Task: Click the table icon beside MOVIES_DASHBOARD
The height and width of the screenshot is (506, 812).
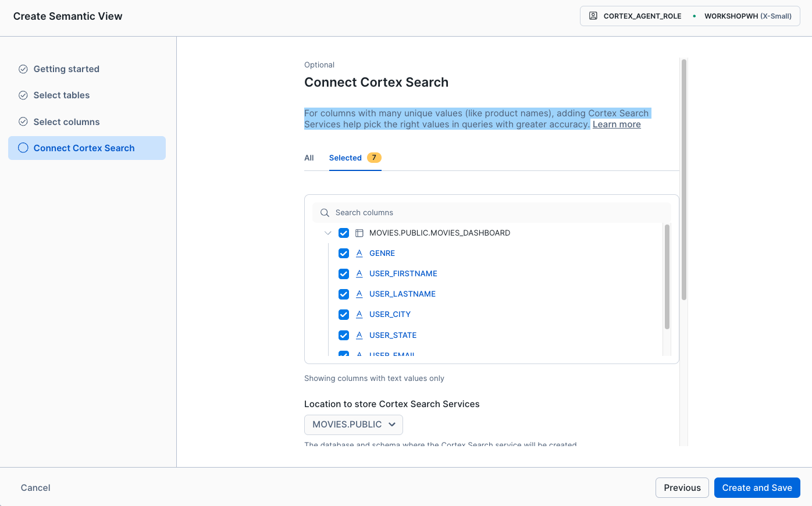Action: (359, 233)
